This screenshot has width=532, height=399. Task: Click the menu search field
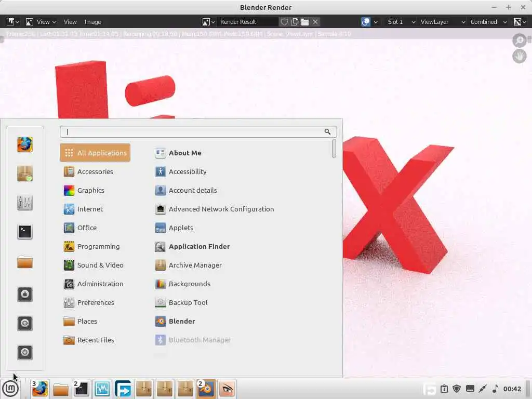[198, 131]
